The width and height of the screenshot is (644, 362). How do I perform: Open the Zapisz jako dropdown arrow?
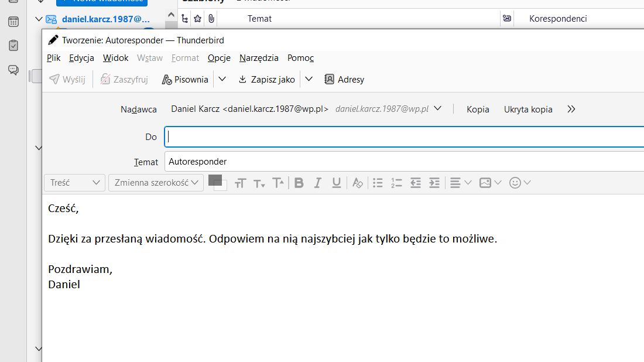pos(309,79)
